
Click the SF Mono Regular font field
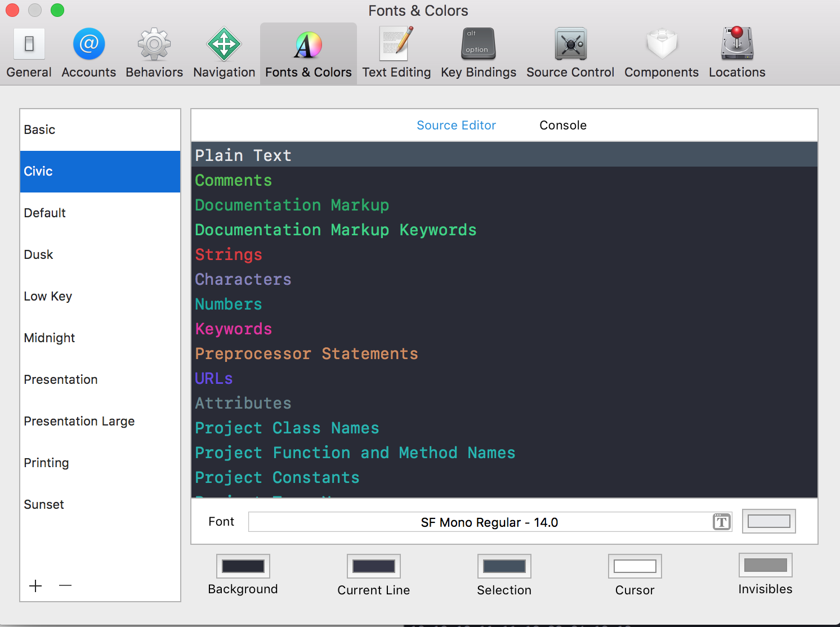490,522
